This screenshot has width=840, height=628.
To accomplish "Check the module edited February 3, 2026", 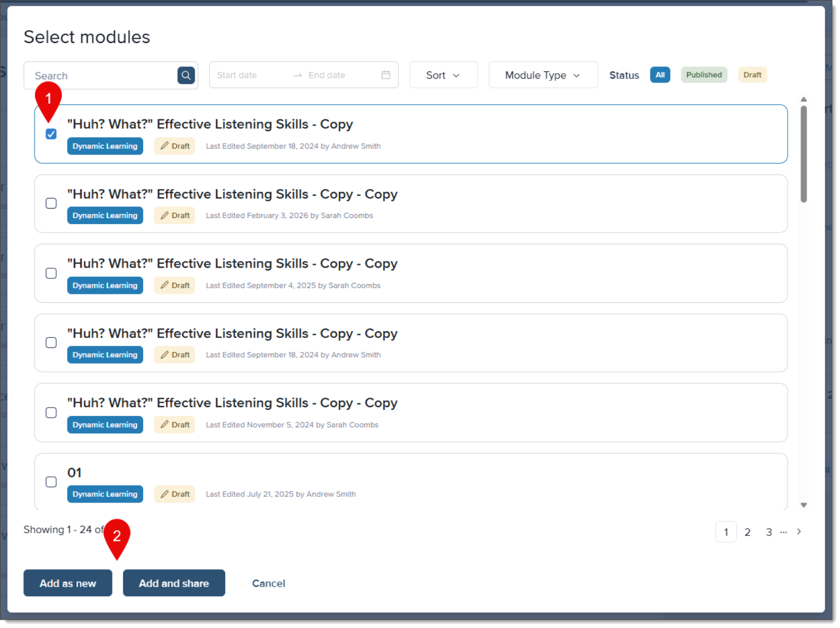I will [x=51, y=204].
